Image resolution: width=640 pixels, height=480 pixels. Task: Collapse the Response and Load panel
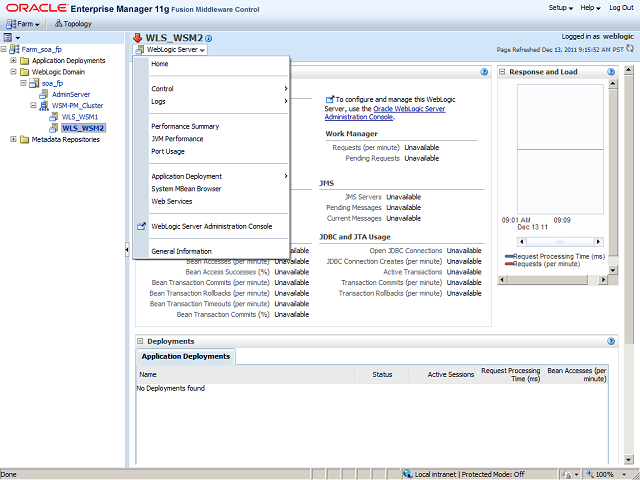(x=503, y=72)
